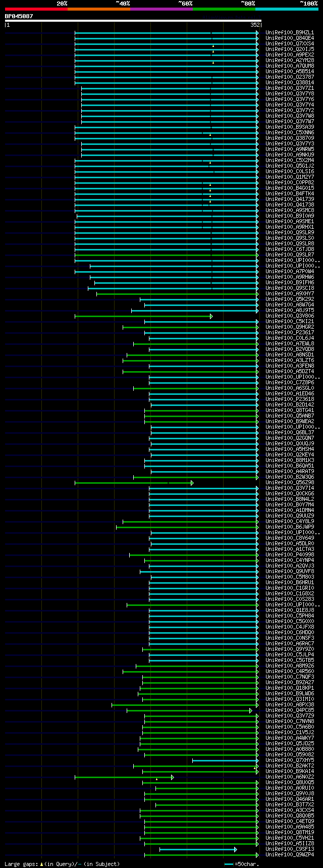Select the UniRef100_C7Z8P6 label

point(290,383)
